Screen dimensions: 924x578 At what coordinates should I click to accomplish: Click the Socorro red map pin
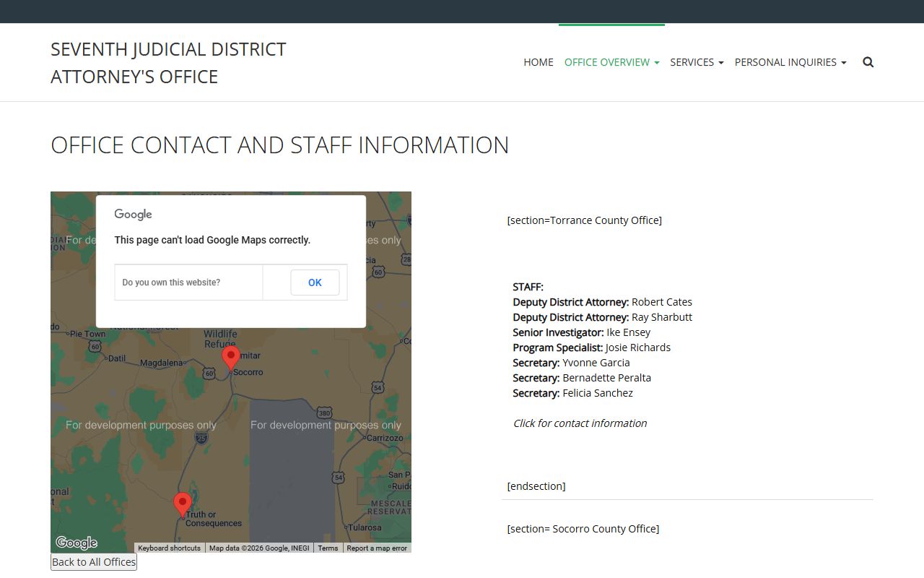coord(230,358)
